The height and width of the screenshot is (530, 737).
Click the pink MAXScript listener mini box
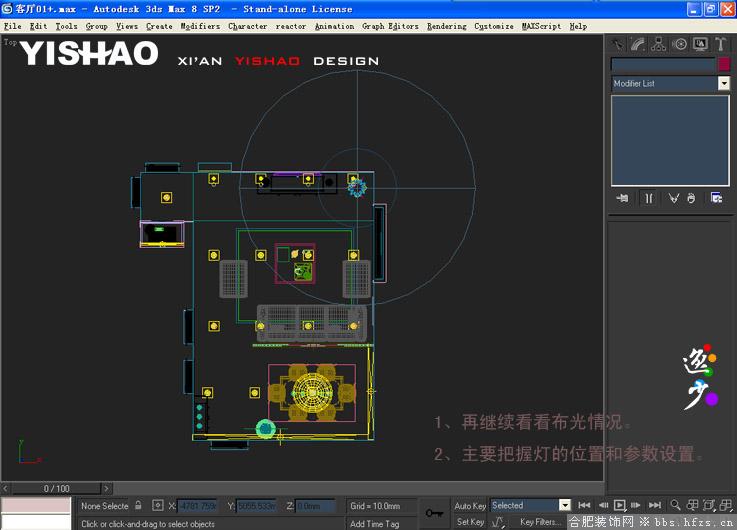(x=36, y=505)
